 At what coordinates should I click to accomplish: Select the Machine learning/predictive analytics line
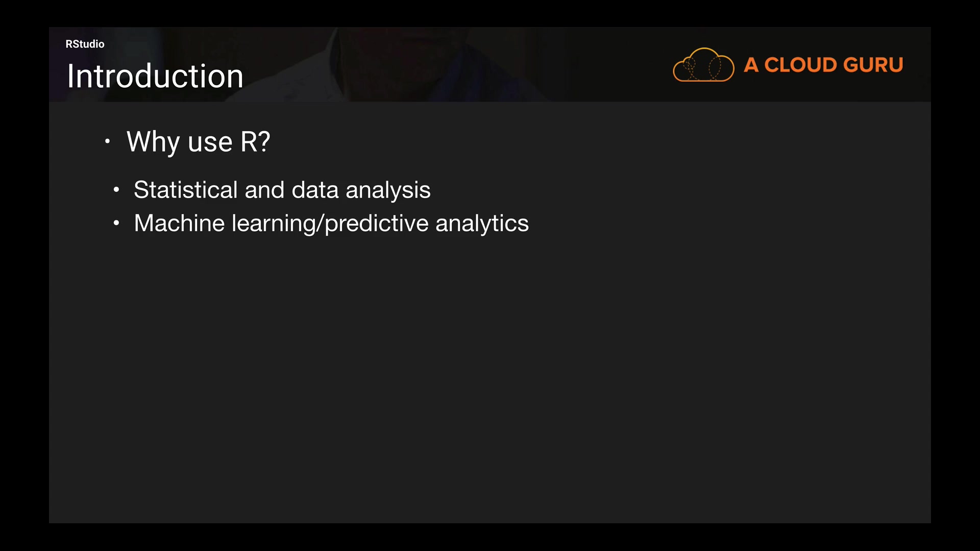[x=331, y=223]
